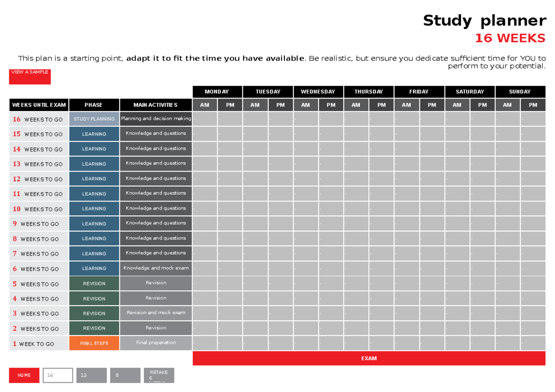Select the STUDY PLANNING phase cell
The height and width of the screenshot is (392, 555).
point(94,119)
